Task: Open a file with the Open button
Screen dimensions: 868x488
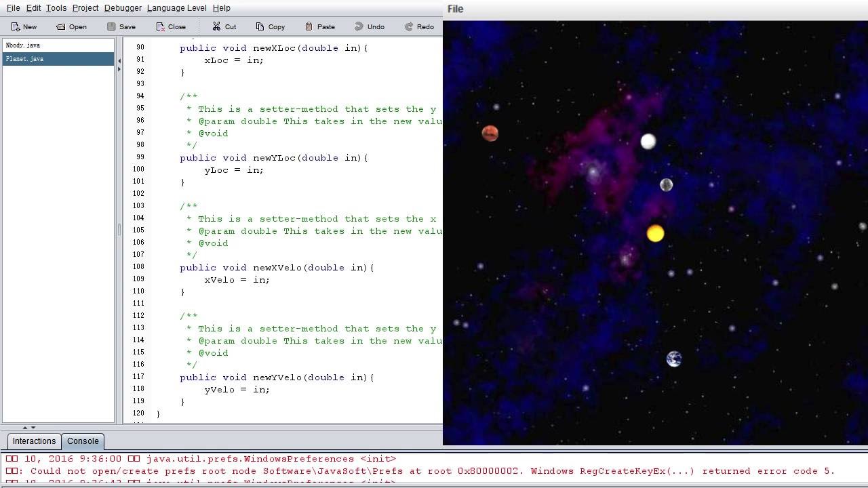Action: tap(71, 26)
